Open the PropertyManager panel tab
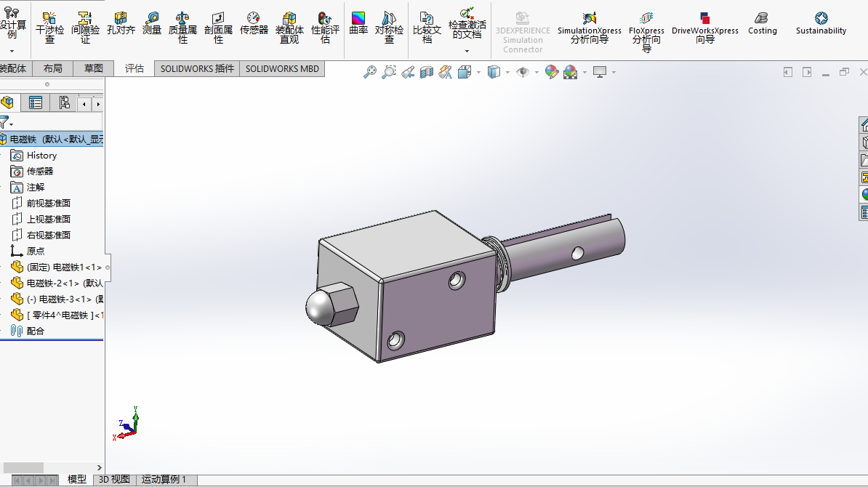Screen dimensions: 868x487 35,103
